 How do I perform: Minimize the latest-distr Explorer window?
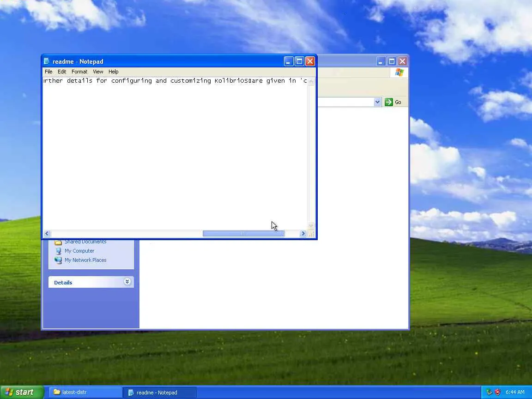381,61
